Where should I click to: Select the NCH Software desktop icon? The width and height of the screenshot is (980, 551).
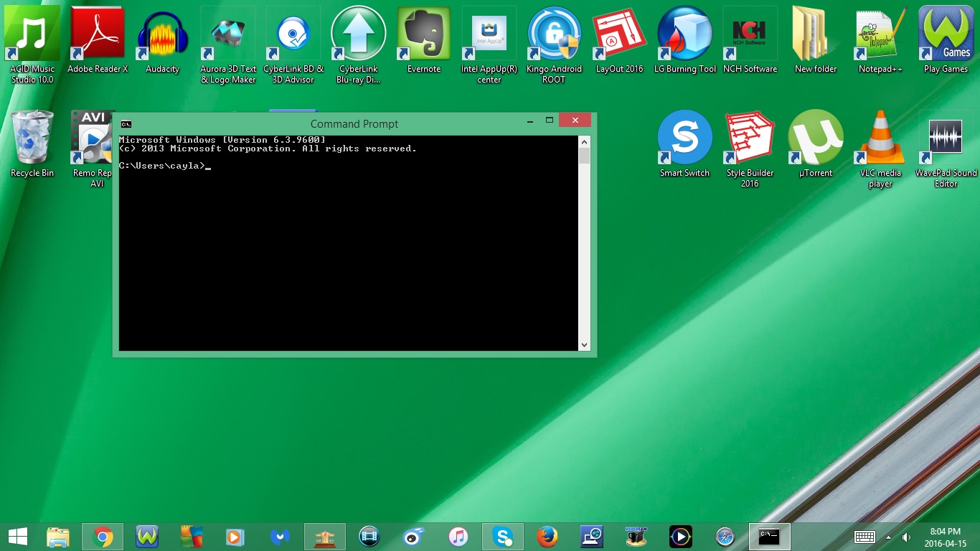tap(750, 40)
